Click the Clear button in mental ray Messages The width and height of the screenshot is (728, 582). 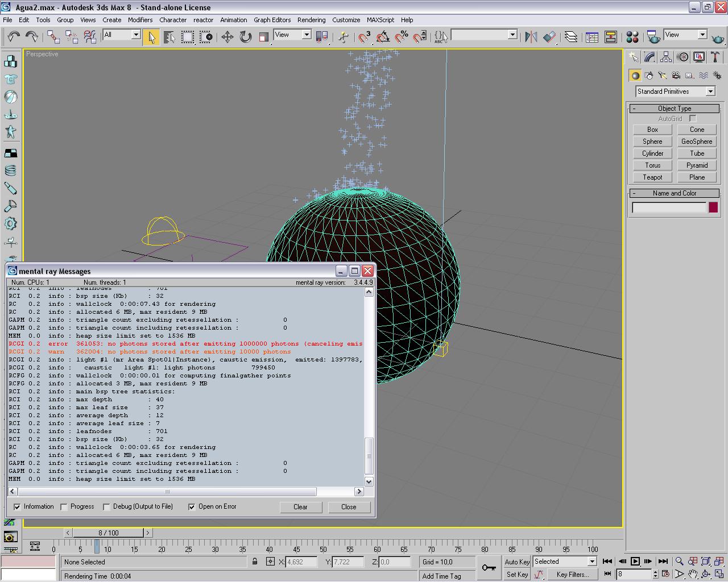pos(300,507)
